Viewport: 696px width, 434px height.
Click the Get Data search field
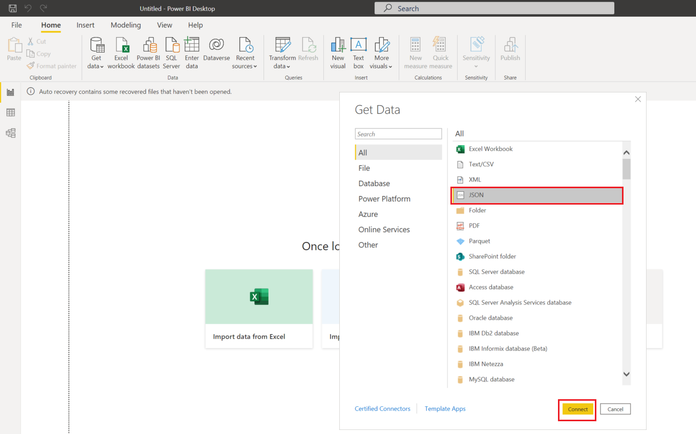[398, 134]
